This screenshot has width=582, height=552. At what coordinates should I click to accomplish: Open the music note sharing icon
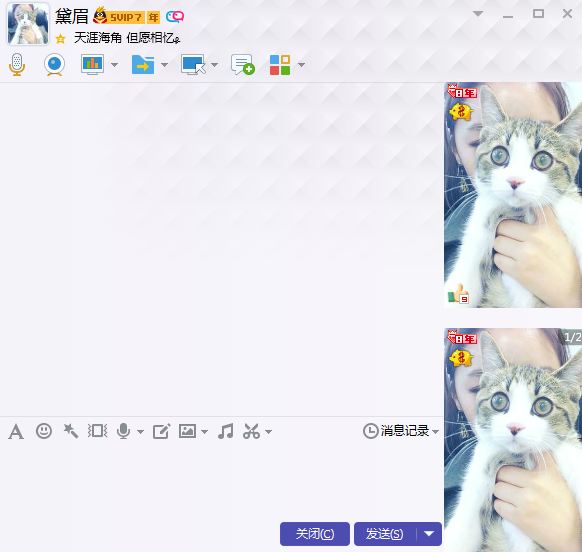pyautogui.click(x=226, y=431)
